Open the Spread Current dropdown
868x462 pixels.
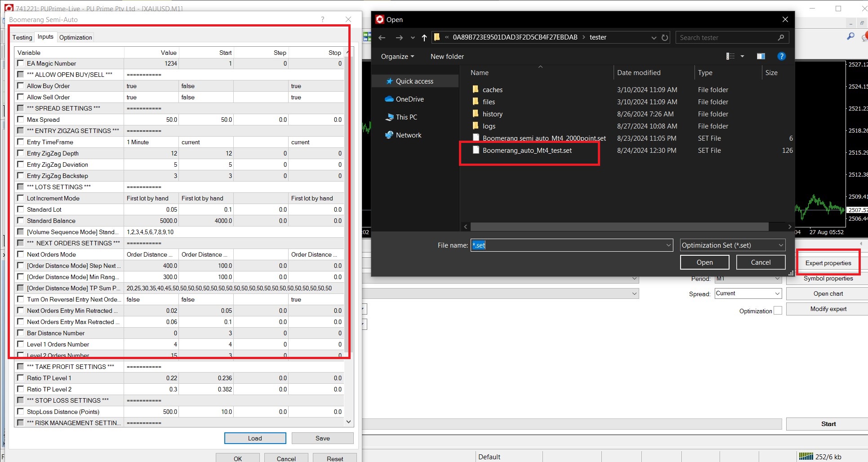tap(748, 293)
